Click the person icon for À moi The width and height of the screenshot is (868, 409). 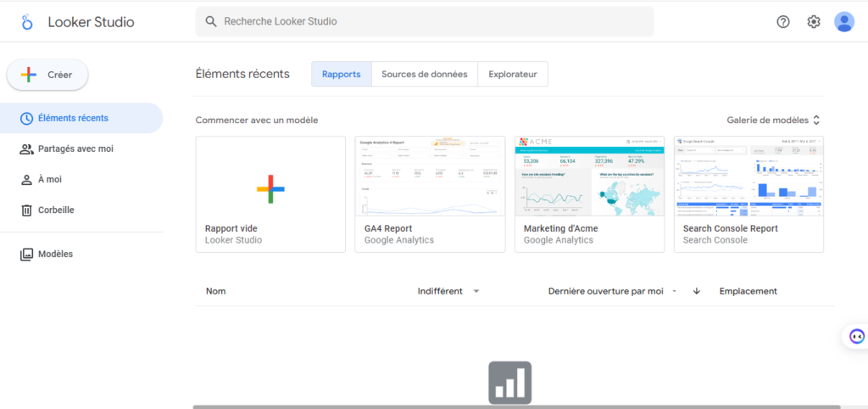(26, 180)
